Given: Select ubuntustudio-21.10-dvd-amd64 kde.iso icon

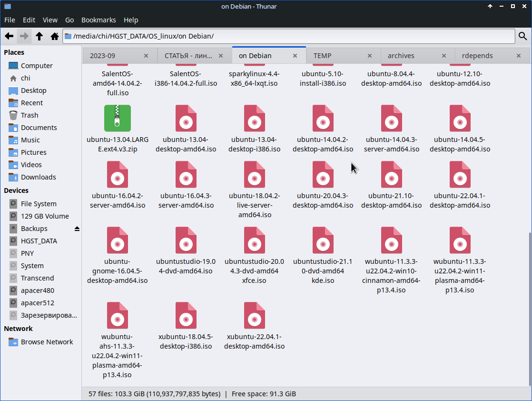Looking at the screenshot, I should pyautogui.click(x=323, y=241).
